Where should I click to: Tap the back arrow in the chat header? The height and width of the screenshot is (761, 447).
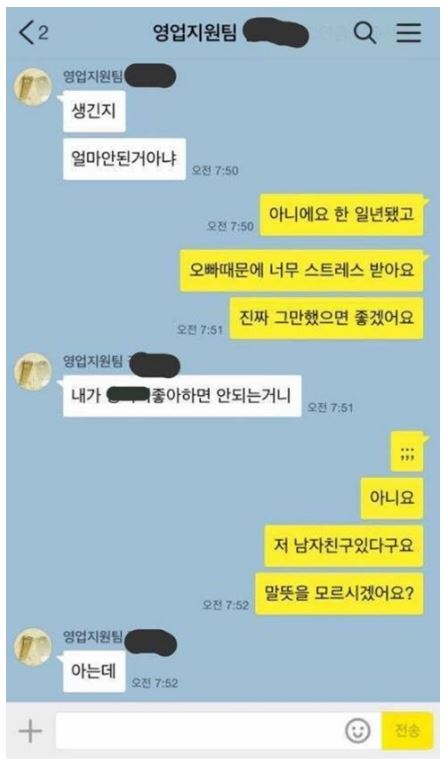tap(27, 33)
